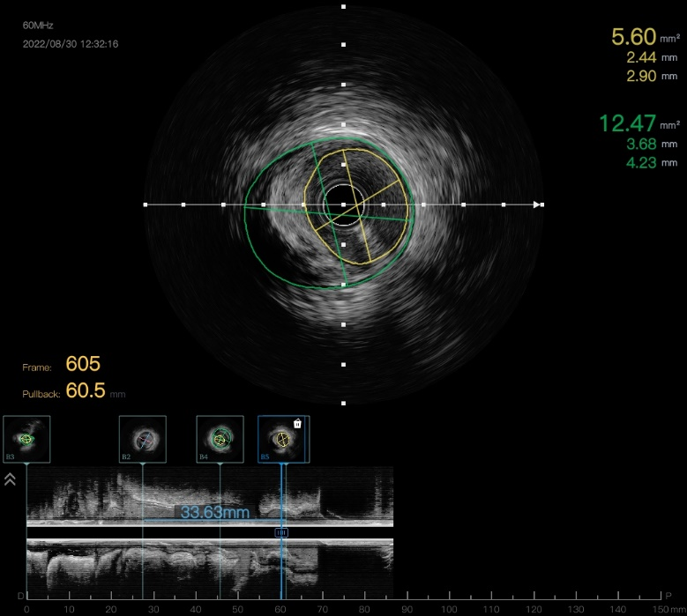The width and height of the screenshot is (687, 616).
Task: Select the B3 bookmark thumbnail
Action: (26, 439)
